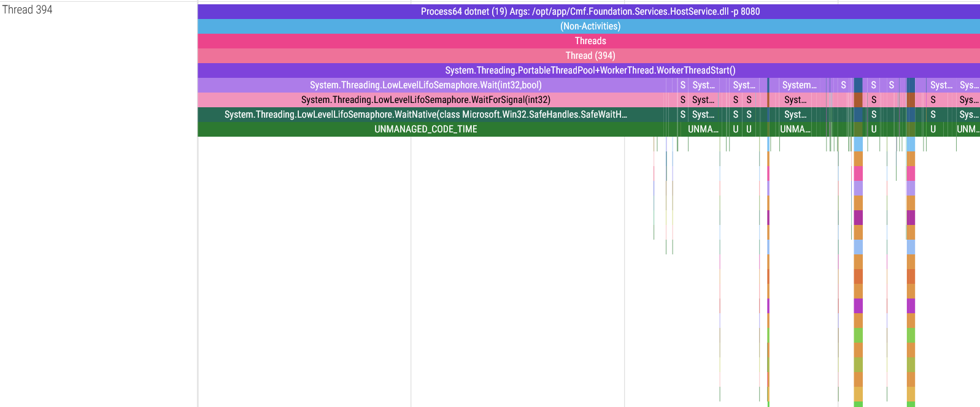Select the Process64 dotnet root frame

[589, 12]
